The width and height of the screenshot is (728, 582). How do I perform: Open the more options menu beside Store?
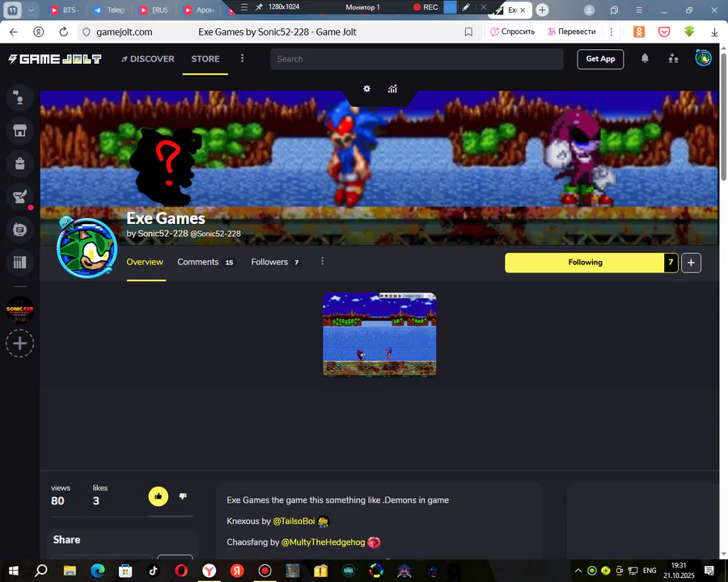click(x=242, y=58)
